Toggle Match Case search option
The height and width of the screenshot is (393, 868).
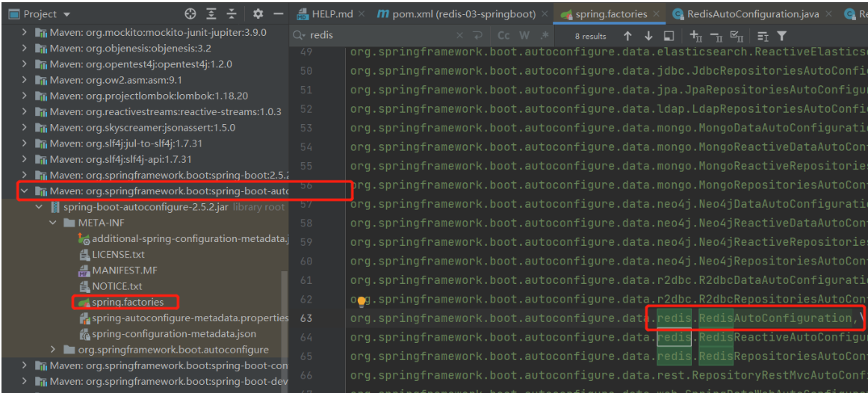[503, 35]
